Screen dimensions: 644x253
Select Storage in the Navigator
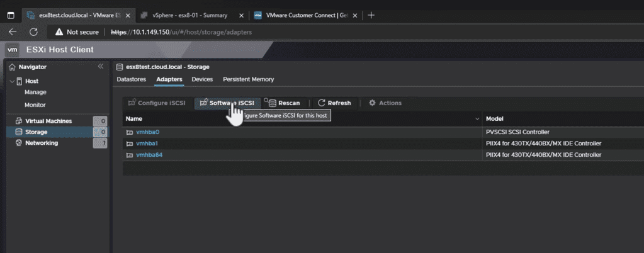(x=36, y=132)
